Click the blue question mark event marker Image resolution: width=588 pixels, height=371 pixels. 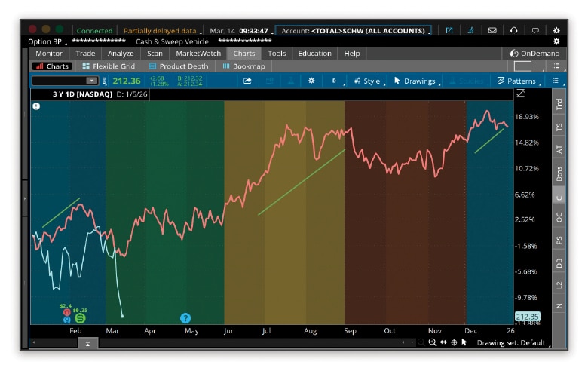(x=185, y=318)
